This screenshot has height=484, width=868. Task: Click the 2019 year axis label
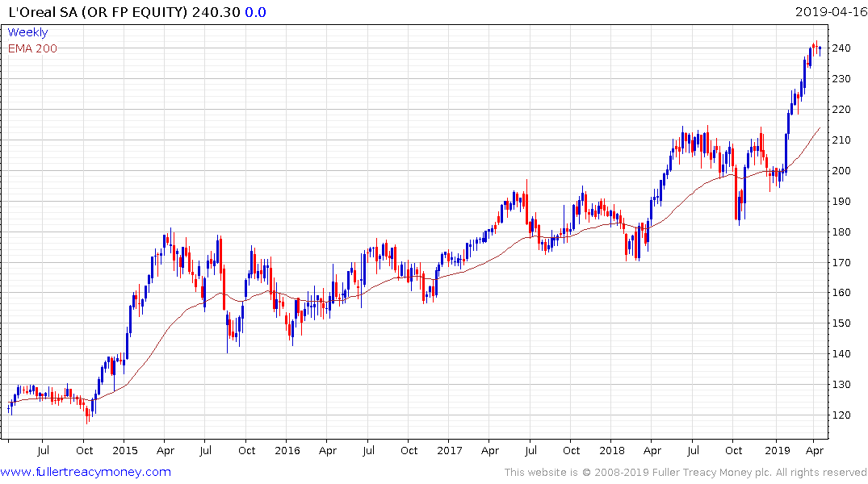coord(778,451)
